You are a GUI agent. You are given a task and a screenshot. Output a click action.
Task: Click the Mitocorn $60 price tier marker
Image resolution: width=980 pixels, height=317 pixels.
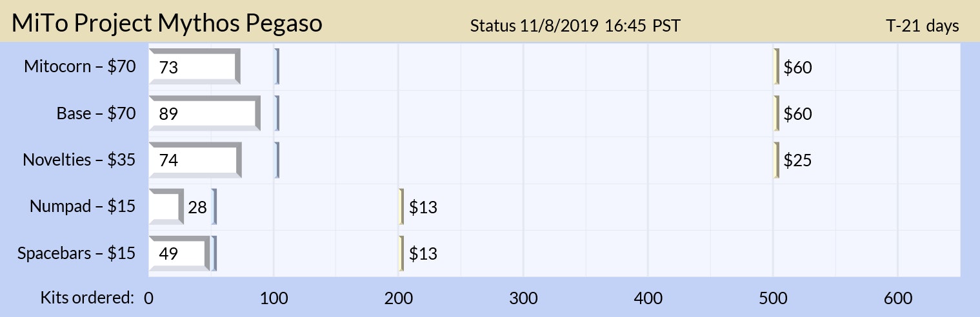[x=797, y=67]
